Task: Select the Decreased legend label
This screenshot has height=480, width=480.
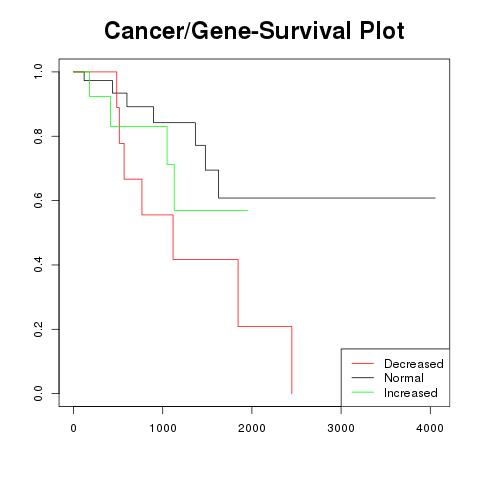Action: [414, 364]
